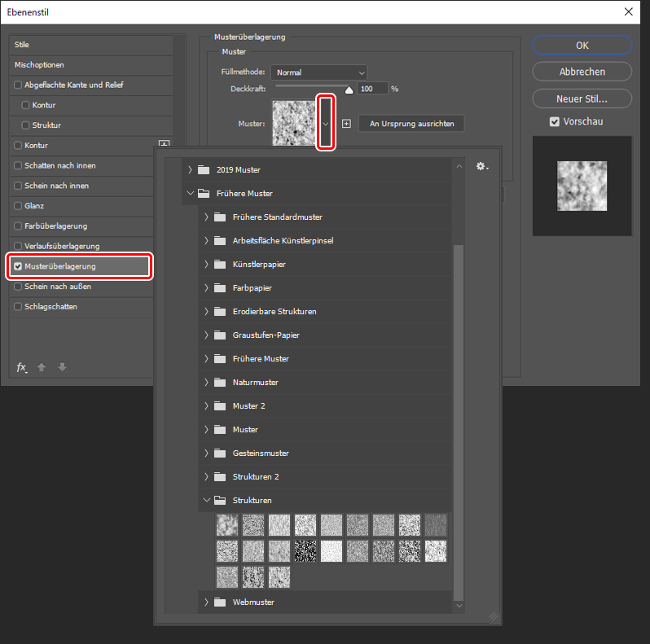This screenshot has height=644, width=650.
Task: Click the fx effects icon at bottom left
Action: (22, 367)
